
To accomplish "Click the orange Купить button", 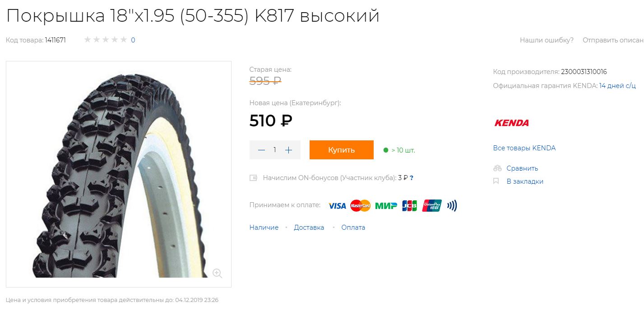I will point(342,150).
